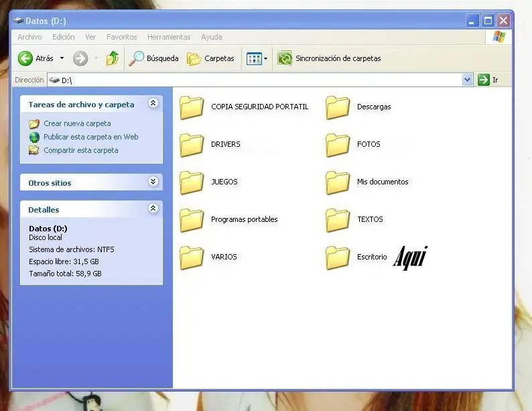
Task: Toggle the Carpetas folder pane button
Action: [x=210, y=58]
